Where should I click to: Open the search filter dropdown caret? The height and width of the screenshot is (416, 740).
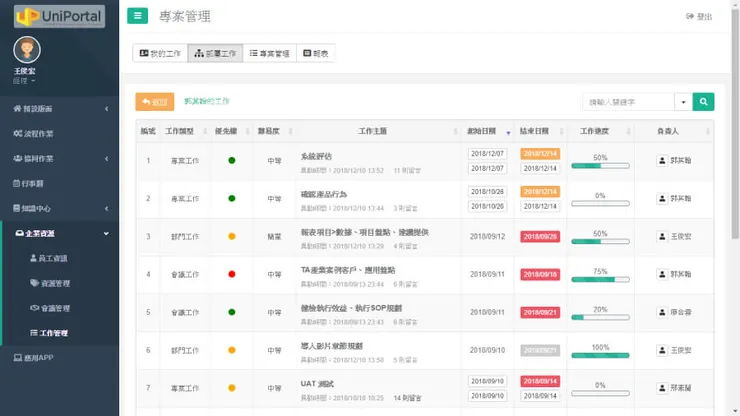[683, 102]
